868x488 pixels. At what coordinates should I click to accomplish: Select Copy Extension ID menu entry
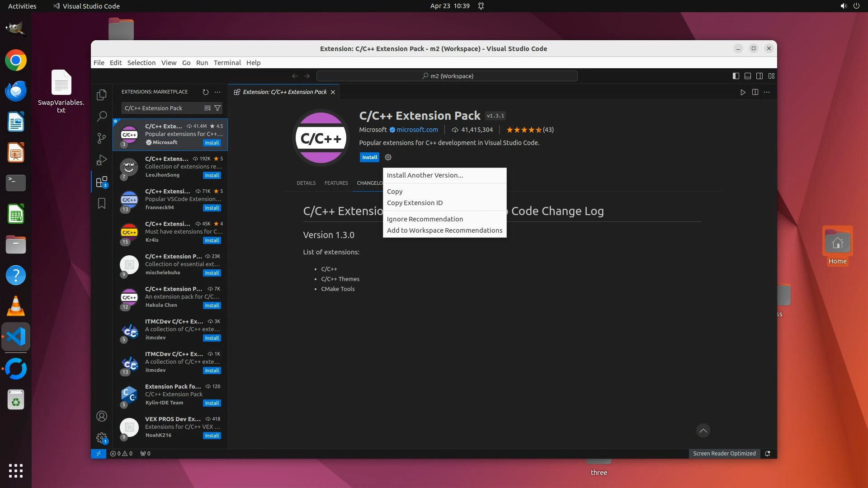click(x=415, y=203)
